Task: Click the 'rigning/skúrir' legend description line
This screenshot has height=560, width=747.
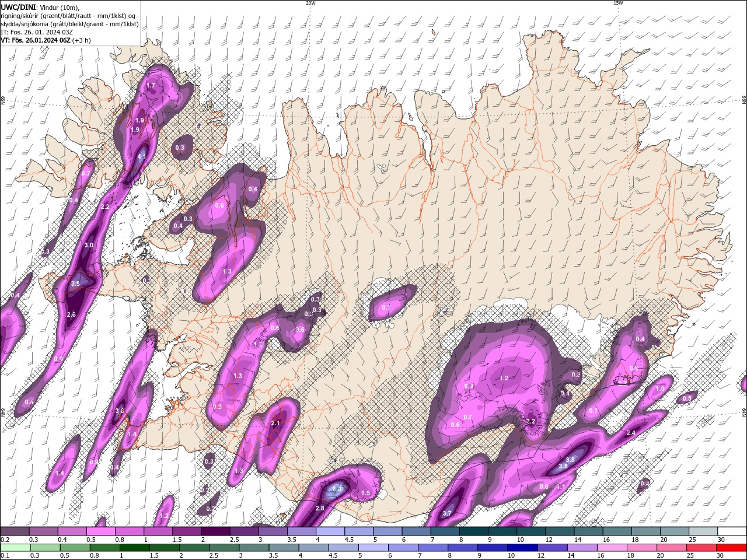Action: (x=68, y=16)
